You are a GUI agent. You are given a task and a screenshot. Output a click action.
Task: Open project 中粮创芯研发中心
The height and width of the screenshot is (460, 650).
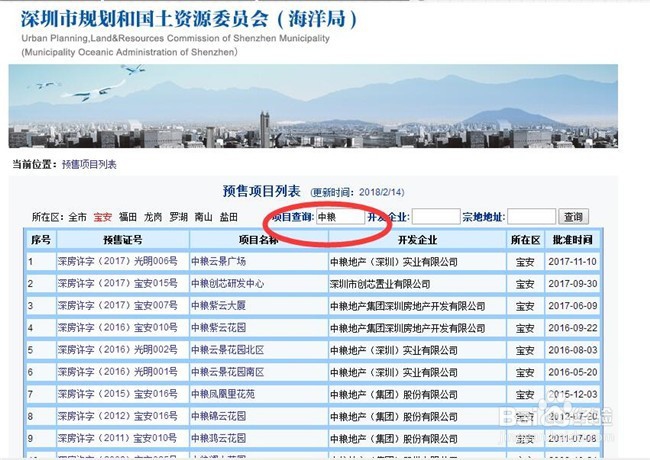tap(228, 283)
